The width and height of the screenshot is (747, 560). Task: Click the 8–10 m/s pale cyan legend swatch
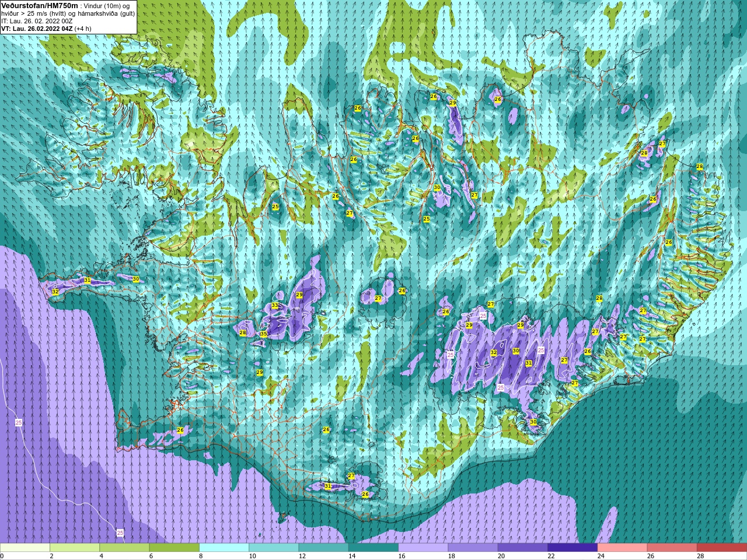(x=224, y=548)
